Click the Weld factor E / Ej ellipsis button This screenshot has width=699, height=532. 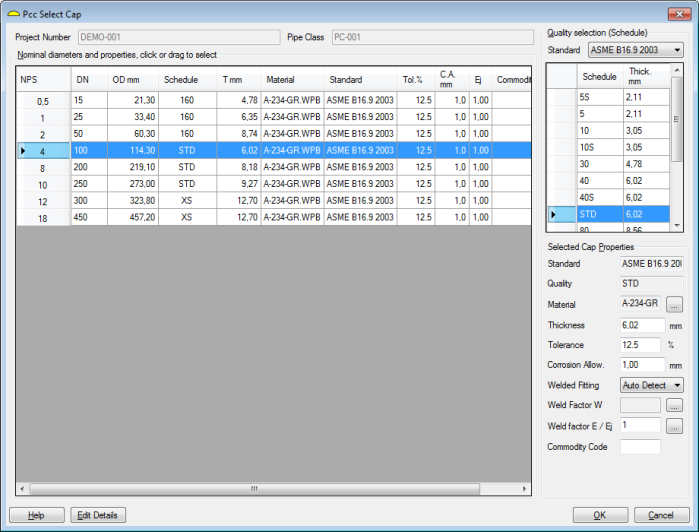(x=674, y=426)
